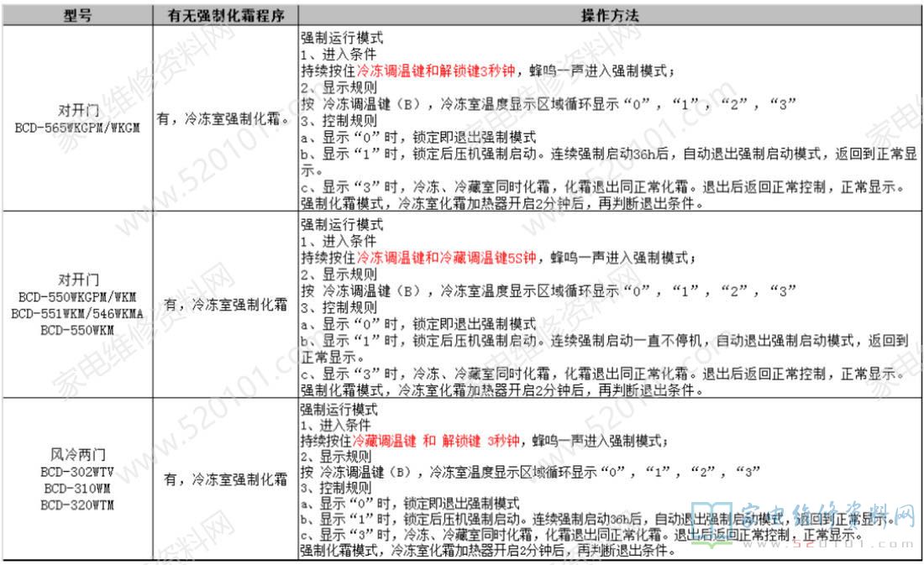
Task: Select model text 'BCD-310WM'
Action: [x=77, y=489]
